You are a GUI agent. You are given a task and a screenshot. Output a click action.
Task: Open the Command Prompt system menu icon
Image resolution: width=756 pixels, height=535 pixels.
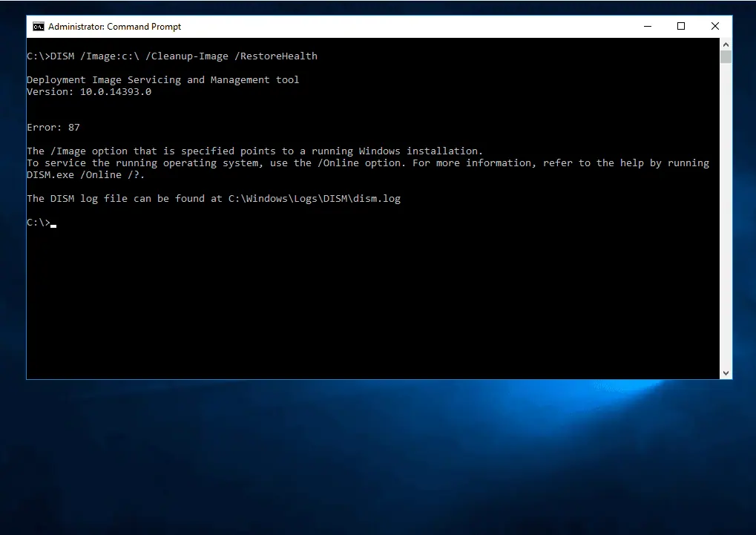[38, 27]
